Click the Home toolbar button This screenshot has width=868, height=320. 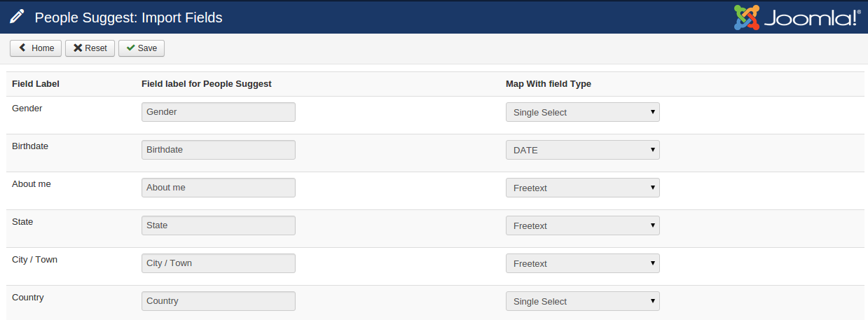tap(36, 48)
